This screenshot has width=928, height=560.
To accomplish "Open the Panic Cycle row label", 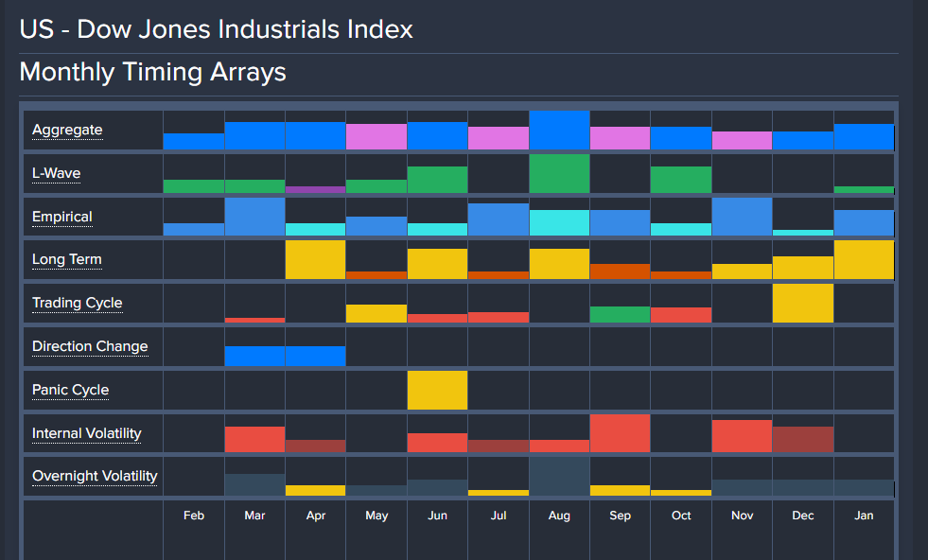I will tap(70, 390).
